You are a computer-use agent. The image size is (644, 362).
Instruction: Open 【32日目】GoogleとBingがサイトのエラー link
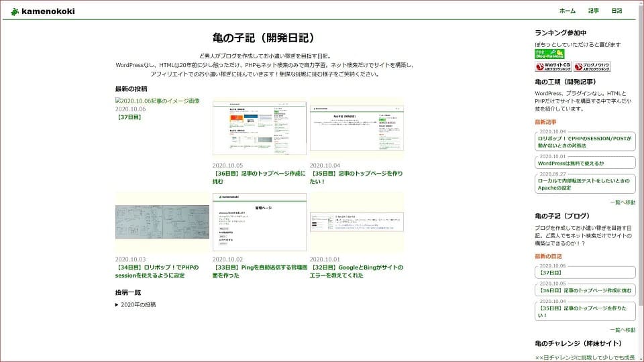[x=356, y=271]
